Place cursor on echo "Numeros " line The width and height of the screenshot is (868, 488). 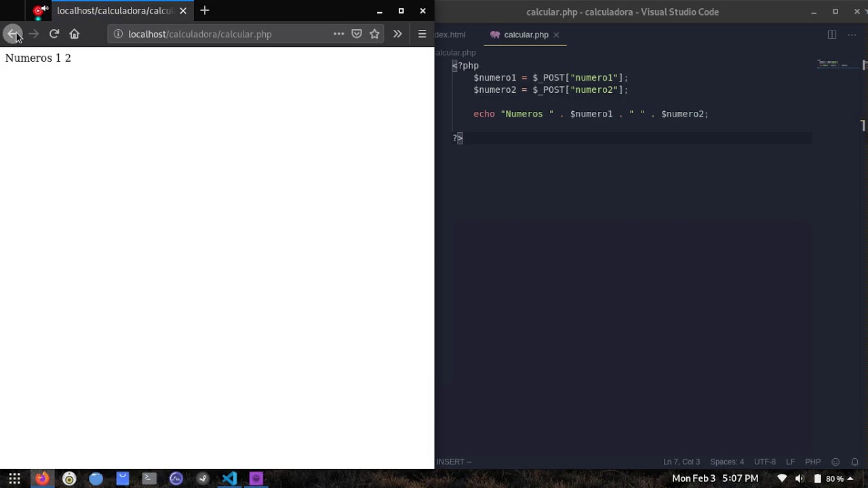tap(591, 114)
